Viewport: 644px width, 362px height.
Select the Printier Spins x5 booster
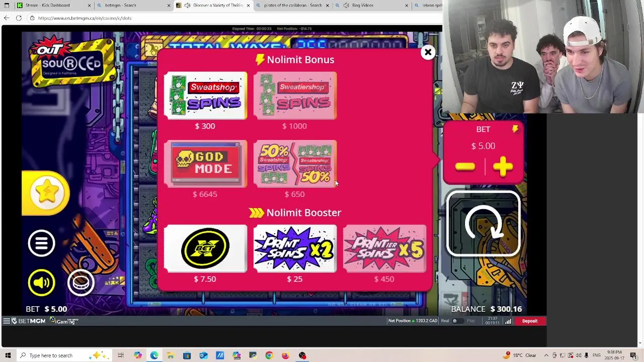point(384,248)
